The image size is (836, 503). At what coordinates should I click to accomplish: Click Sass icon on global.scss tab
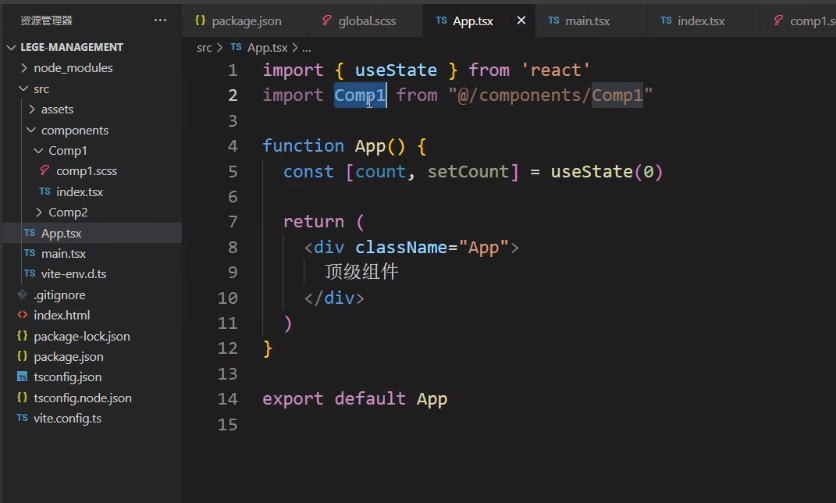coord(327,20)
